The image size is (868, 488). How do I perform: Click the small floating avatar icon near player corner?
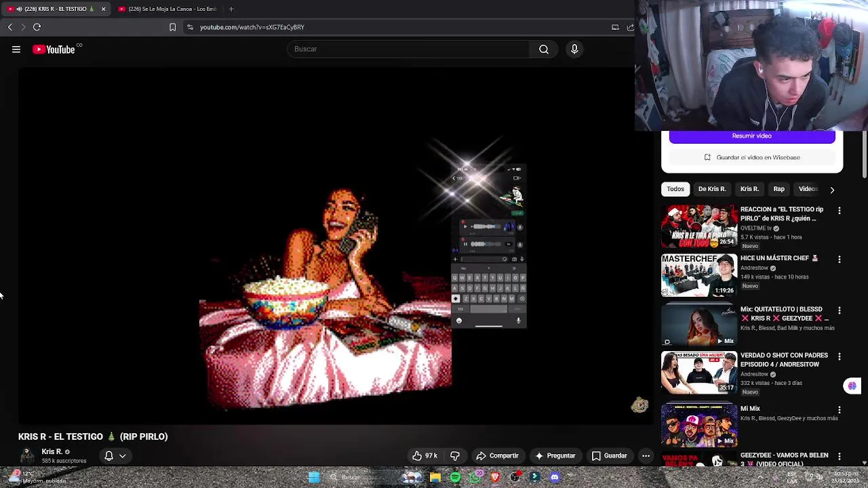(x=639, y=405)
